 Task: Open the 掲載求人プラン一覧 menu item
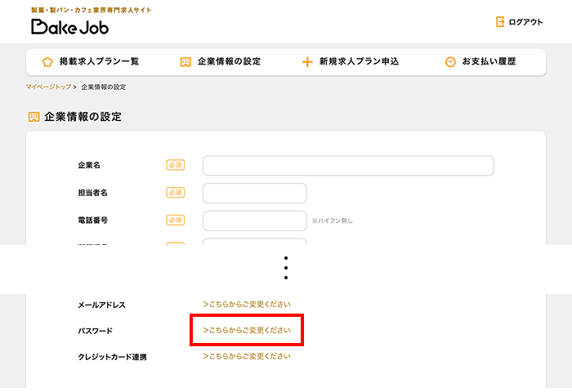(99, 62)
